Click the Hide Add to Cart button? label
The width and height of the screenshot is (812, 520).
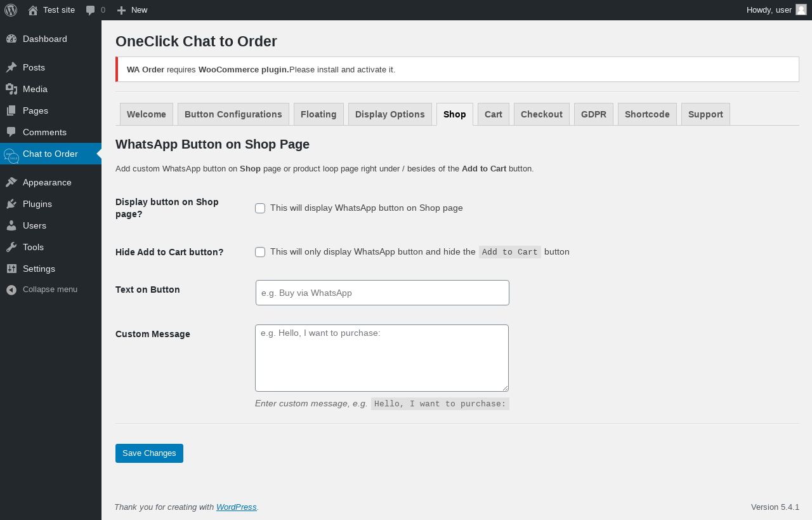point(169,252)
